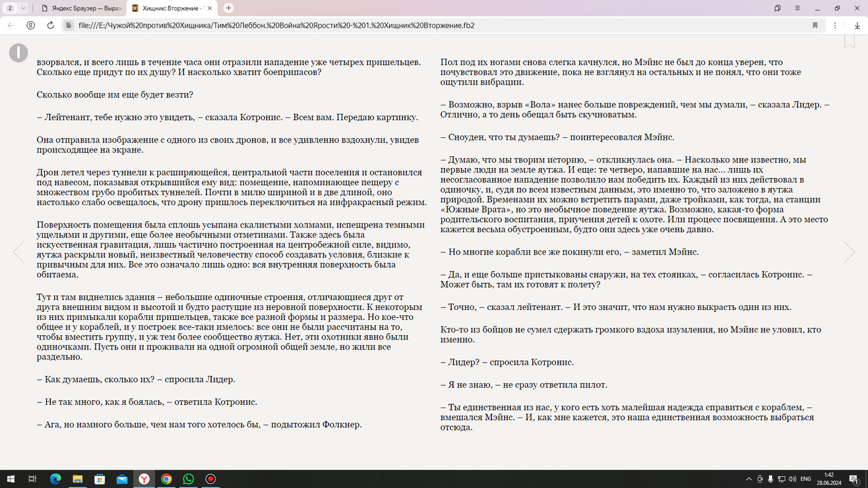
Task: Click the line «Но многие корабли все же покинули его»
Action: coord(569,252)
